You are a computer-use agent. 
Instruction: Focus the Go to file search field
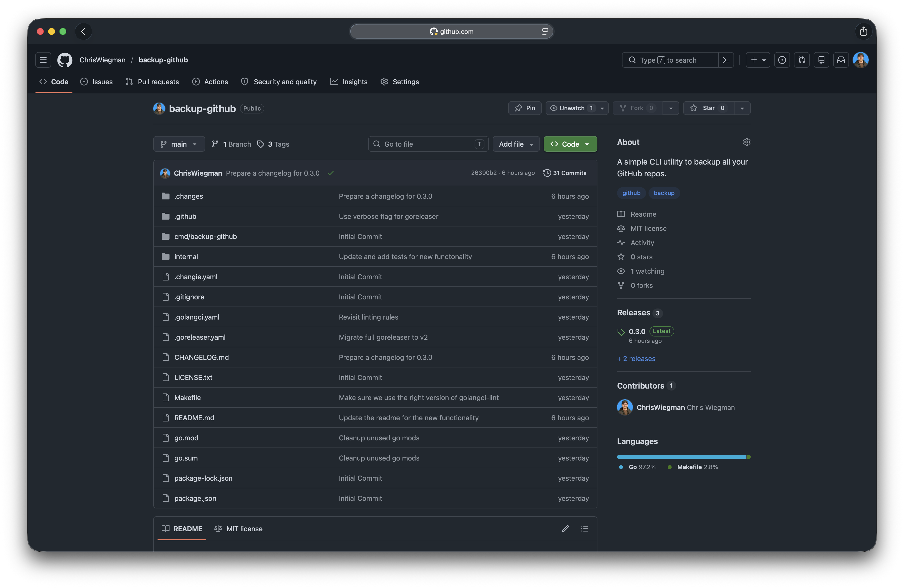[428, 144]
